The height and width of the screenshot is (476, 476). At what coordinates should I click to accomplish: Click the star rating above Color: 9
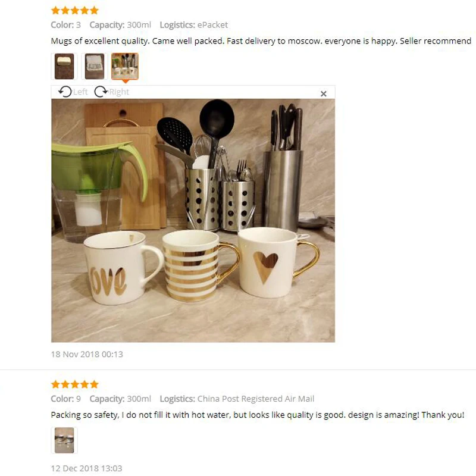75,384
